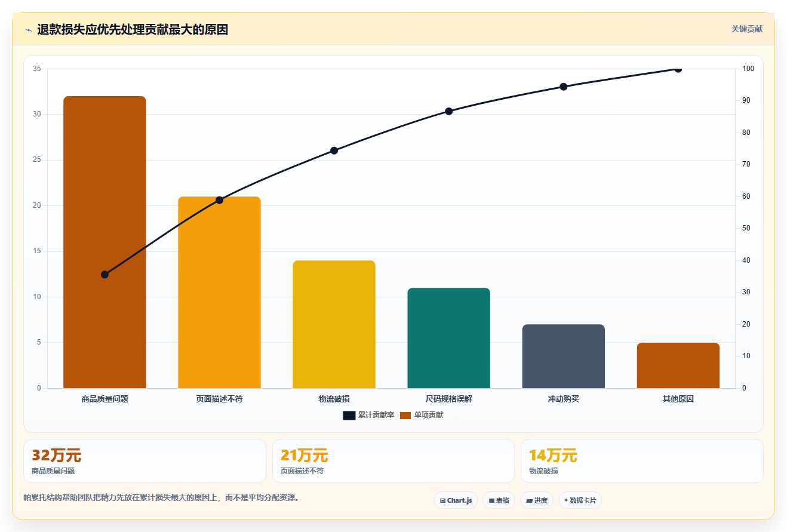Select the 商品质量问题 bar
This screenshot has height=532, width=787.
click(104, 242)
